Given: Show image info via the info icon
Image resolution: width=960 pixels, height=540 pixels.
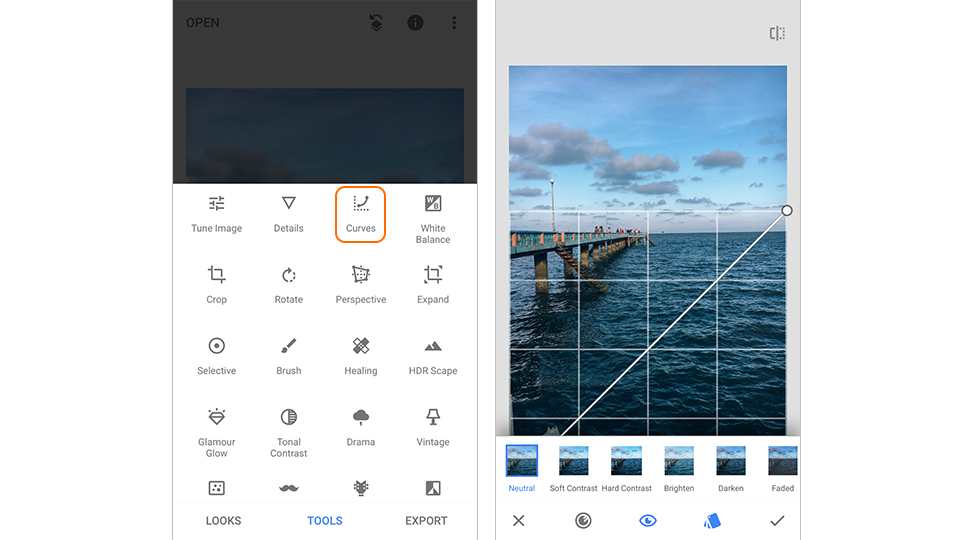Looking at the screenshot, I should coord(415,23).
